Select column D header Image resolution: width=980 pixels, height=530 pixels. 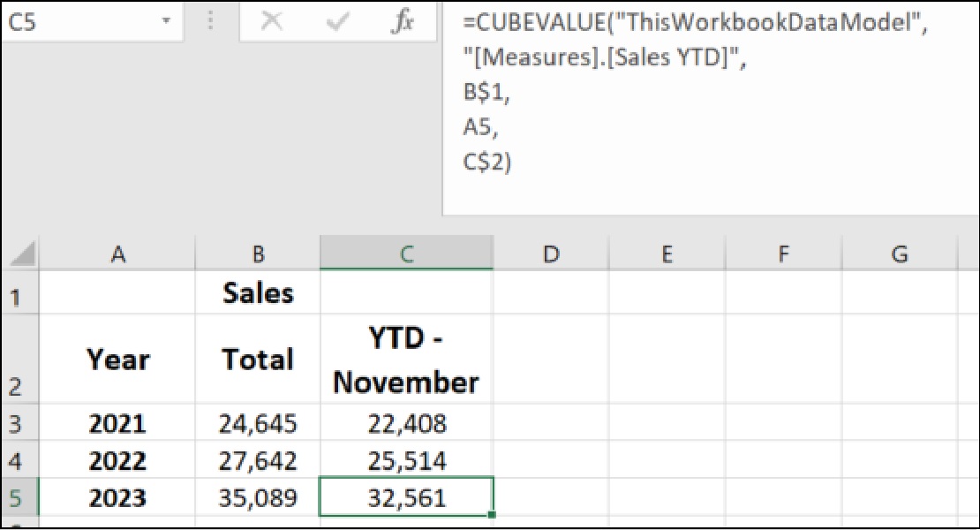click(x=551, y=254)
